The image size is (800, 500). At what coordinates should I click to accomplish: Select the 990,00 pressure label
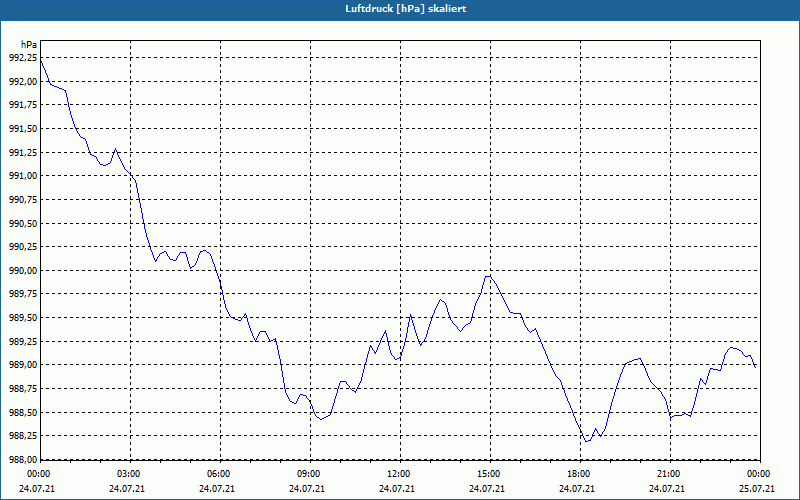[x=23, y=270]
